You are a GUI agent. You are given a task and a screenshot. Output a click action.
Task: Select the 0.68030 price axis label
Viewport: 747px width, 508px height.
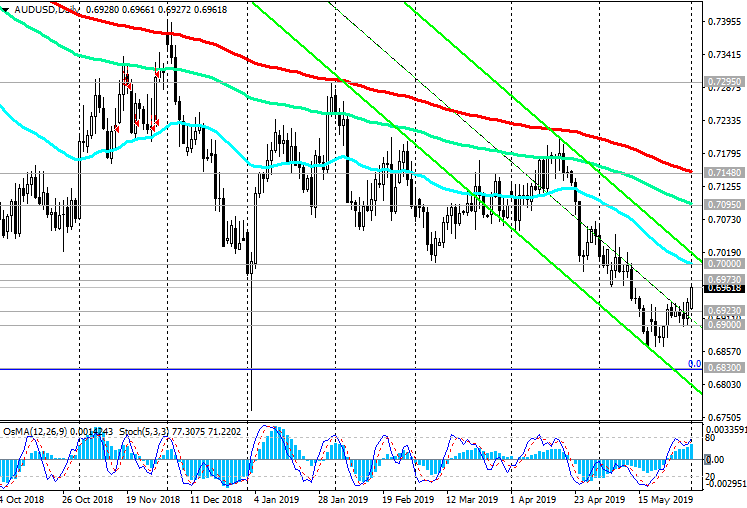[x=724, y=385]
